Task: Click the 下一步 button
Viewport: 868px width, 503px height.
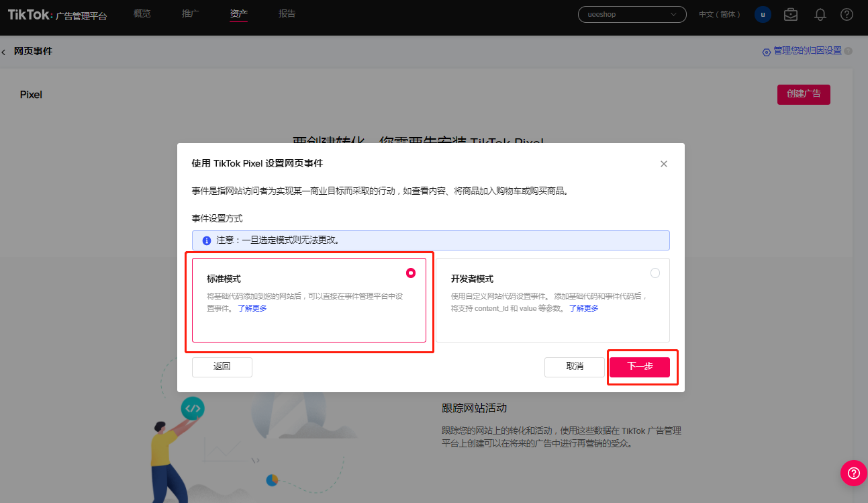Action: coord(640,367)
